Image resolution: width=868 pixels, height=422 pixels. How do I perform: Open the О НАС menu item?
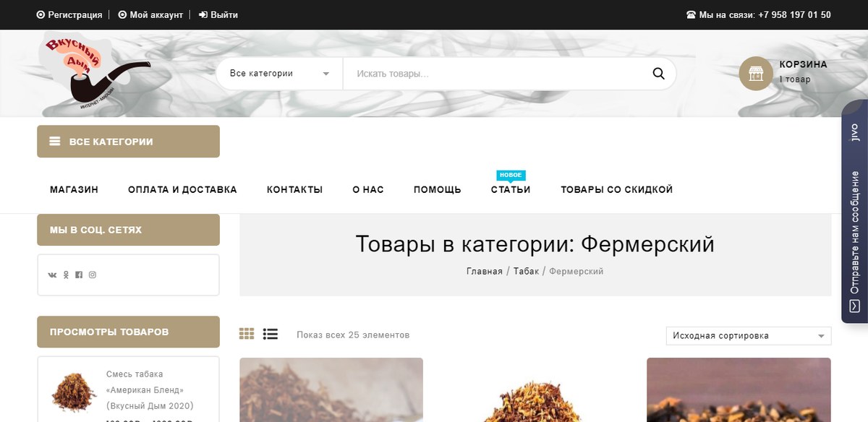pyautogui.click(x=368, y=189)
